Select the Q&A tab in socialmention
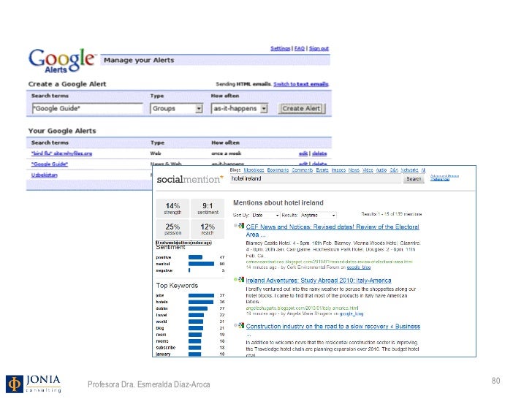532x399 pixels. 394,170
